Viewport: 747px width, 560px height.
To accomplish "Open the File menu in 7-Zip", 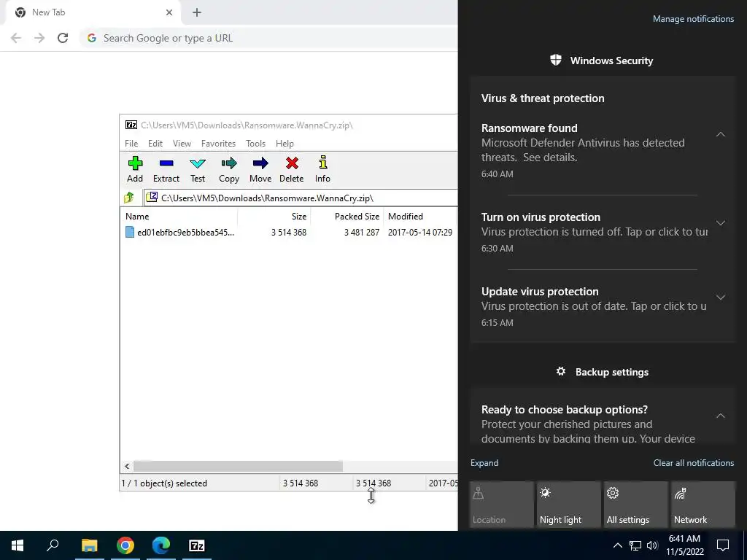I will [x=131, y=144].
